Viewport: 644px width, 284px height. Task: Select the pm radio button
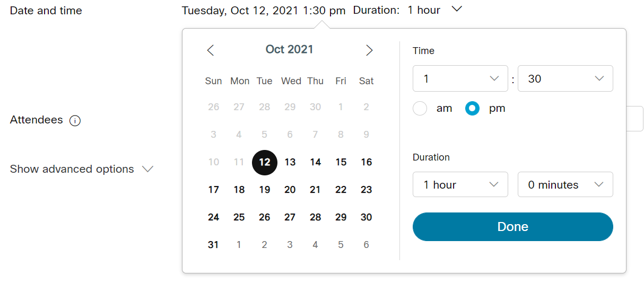(x=472, y=109)
